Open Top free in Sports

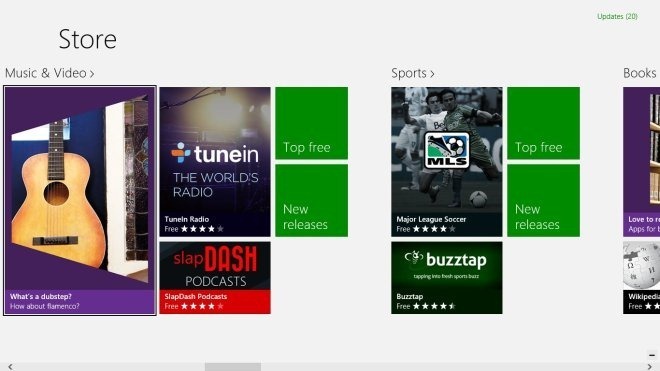(543, 123)
